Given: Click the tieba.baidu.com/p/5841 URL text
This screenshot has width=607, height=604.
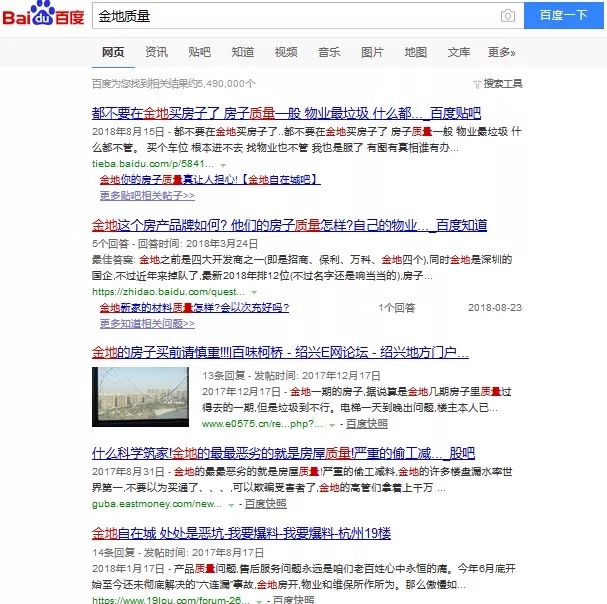Looking at the screenshot, I should (153, 164).
